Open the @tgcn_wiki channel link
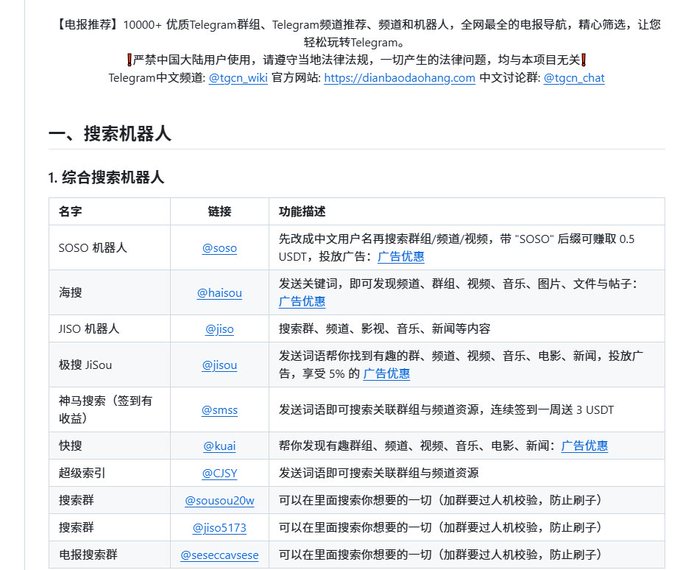The height and width of the screenshot is (570, 680). click(x=238, y=78)
